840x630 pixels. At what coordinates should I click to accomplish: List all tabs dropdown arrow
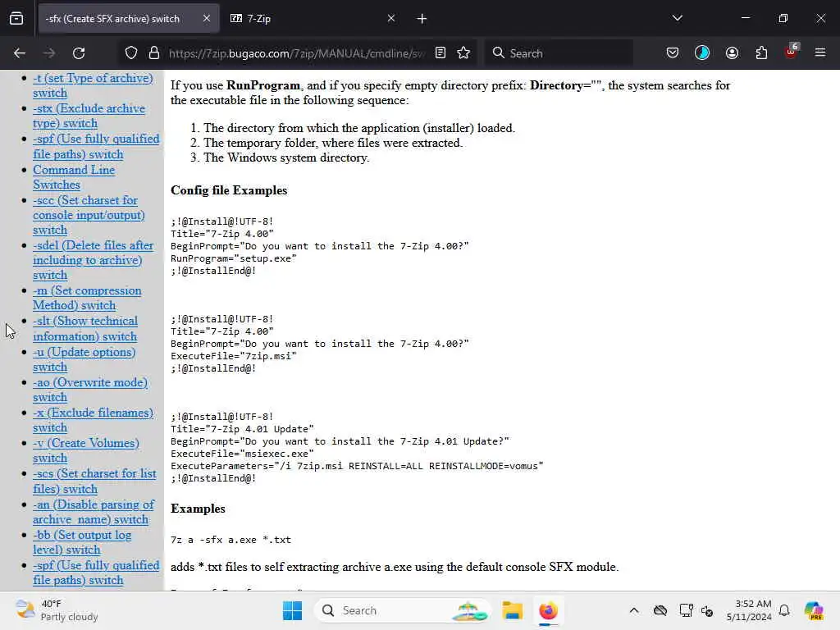(678, 19)
